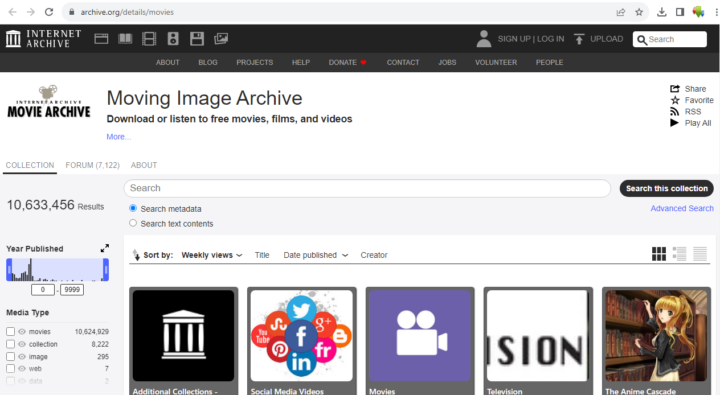Click the magnifier icon in the top search box
720x395 pixels.
click(642, 40)
